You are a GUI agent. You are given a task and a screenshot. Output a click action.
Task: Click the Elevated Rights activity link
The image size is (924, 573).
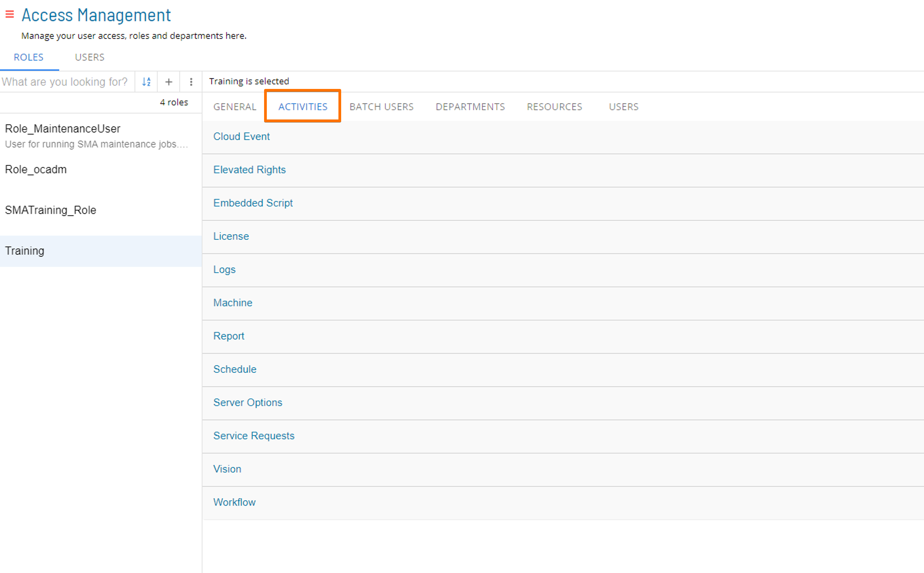click(x=250, y=170)
